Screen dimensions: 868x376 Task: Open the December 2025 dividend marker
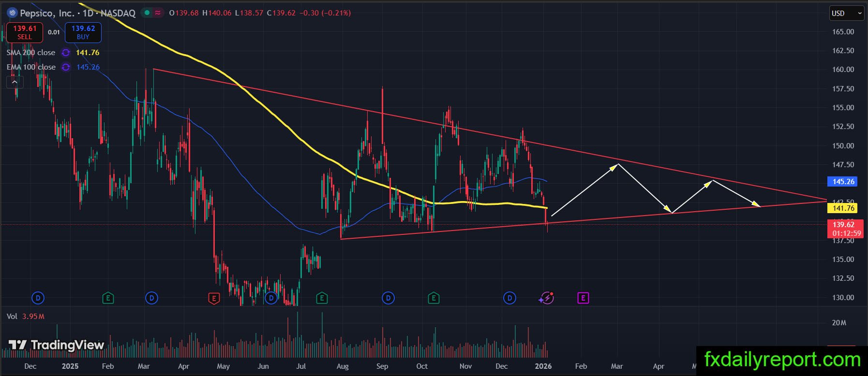tap(509, 298)
